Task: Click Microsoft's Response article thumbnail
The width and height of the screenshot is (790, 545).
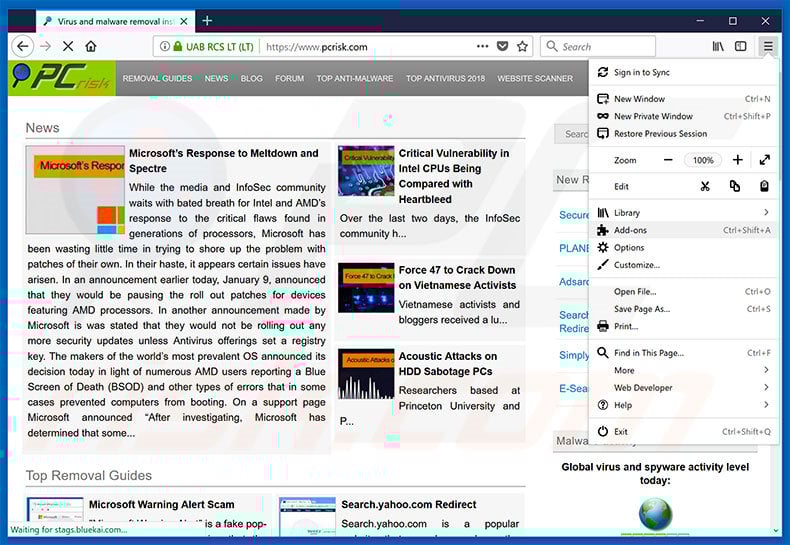Action: coord(75,190)
